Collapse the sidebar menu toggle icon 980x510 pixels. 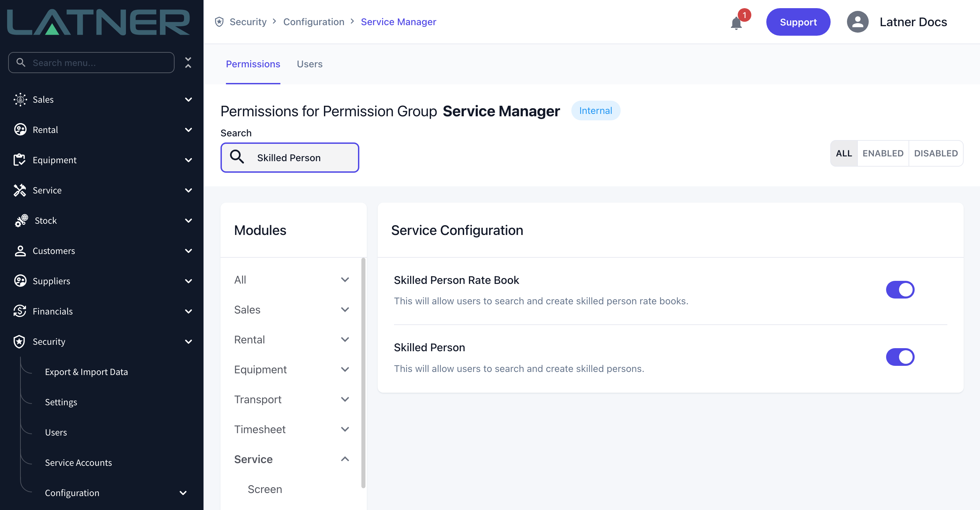click(188, 62)
